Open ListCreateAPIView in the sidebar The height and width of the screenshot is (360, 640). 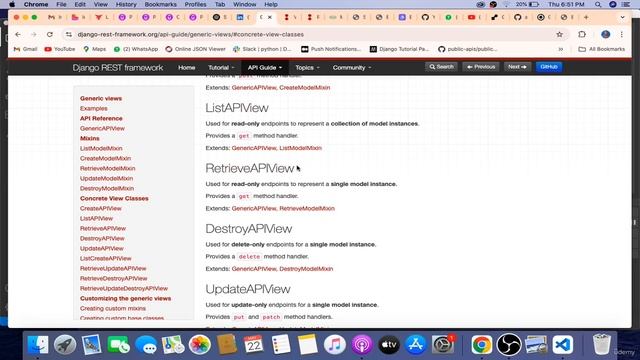click(106, 258)
